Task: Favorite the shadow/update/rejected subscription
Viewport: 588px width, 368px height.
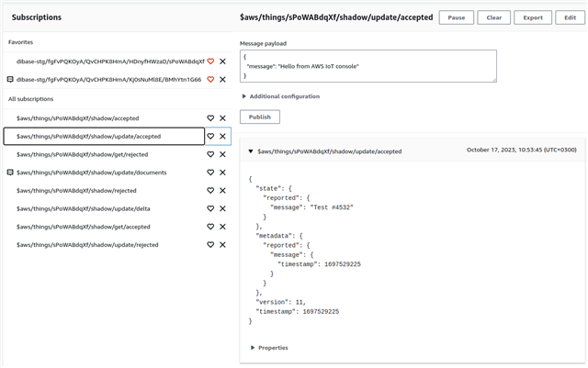Action: 210,244
